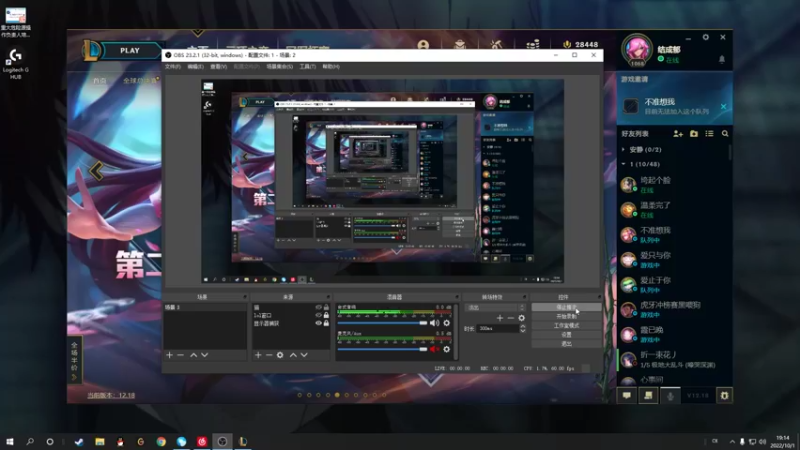The height and width of the screenshot is (450, 800).
Task: Move scene down in Scenes panel
Action: 205,355
